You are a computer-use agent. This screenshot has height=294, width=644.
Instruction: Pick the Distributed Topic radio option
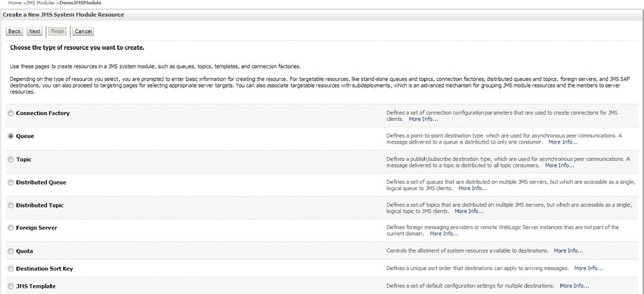(x=11, y=206)
